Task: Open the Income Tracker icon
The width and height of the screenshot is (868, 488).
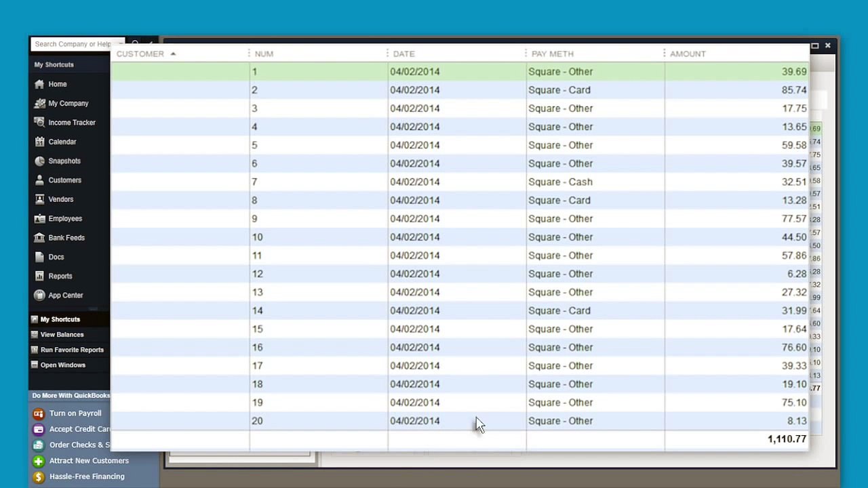Action: [x=39, y=122]
